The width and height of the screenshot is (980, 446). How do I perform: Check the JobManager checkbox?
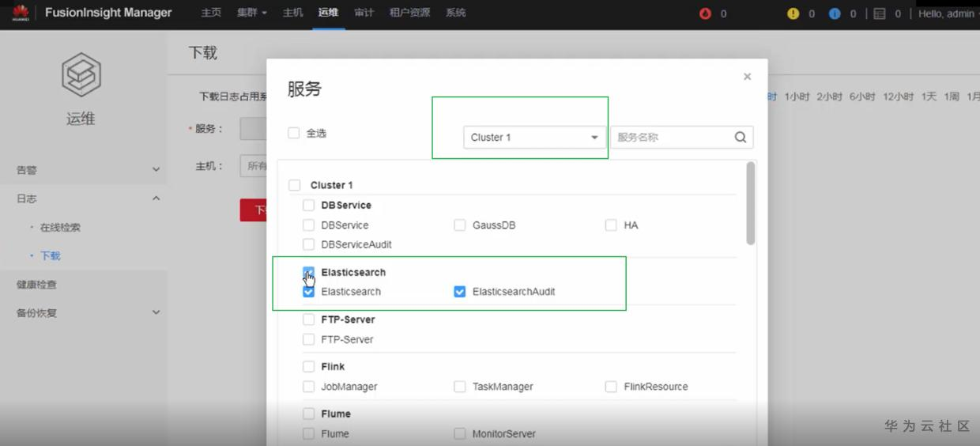[309, 387]
